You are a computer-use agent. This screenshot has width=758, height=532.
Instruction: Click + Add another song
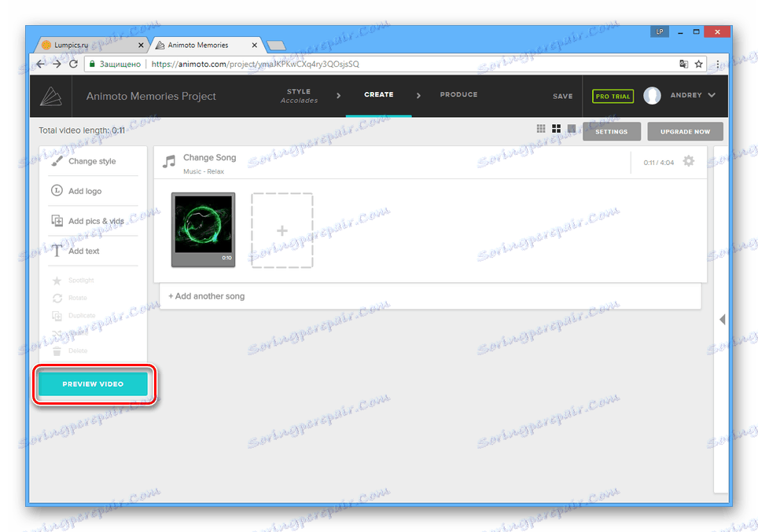point(207,296)
